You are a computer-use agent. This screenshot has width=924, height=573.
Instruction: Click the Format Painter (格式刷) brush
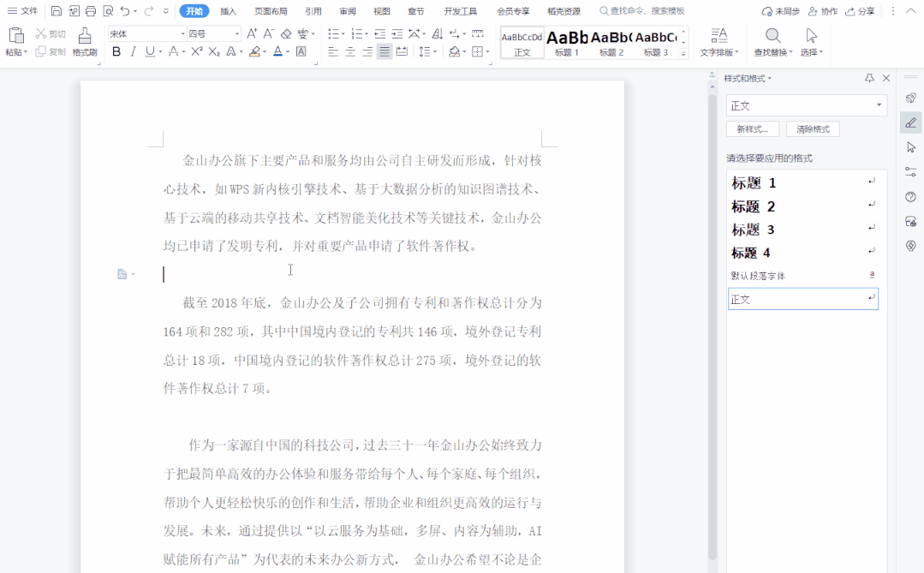pos(84,41)
